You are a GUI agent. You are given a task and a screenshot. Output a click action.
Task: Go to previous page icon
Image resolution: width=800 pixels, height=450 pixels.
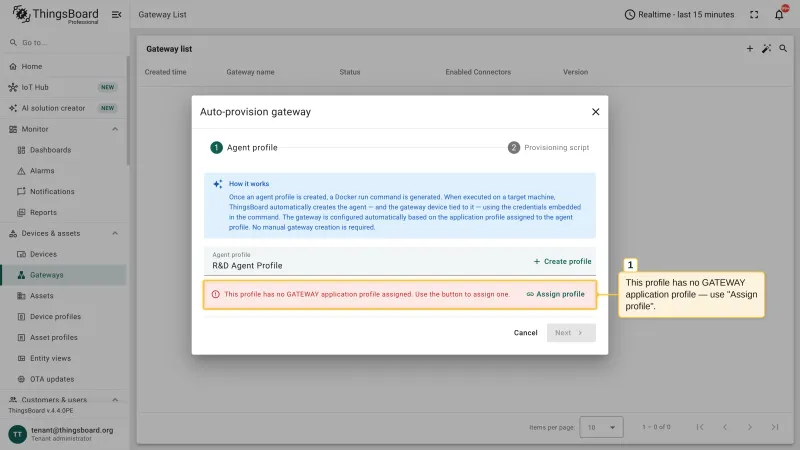[x=724, y=427]
